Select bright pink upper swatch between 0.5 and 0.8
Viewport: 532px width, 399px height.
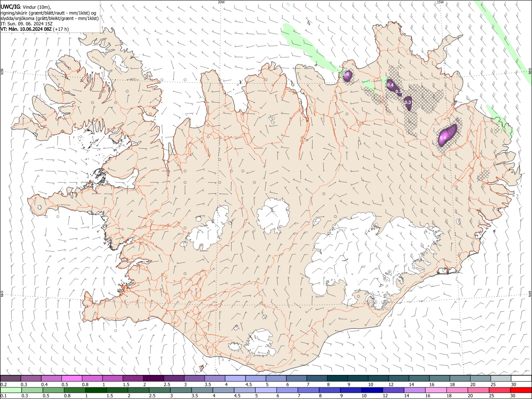coord(72,378)
